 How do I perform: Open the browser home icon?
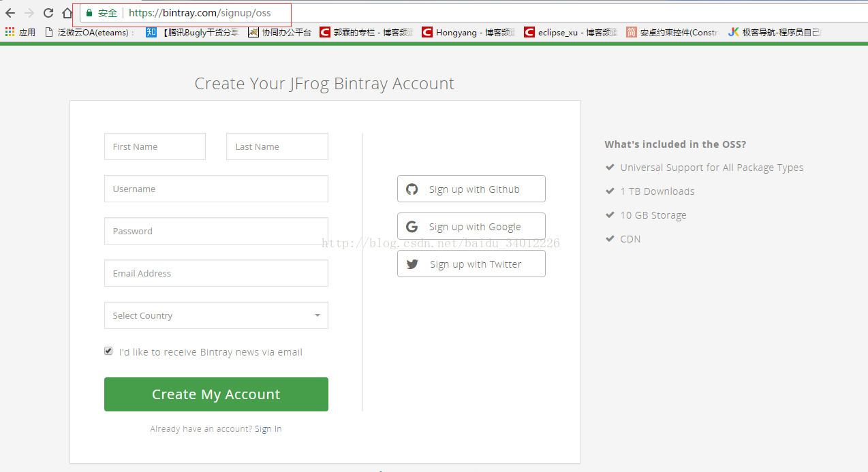click(67, 13)
